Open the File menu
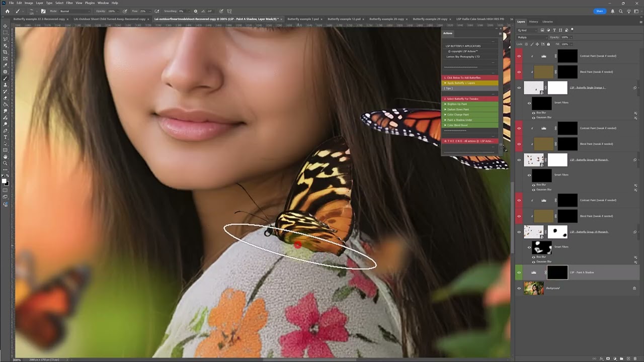The width and height of the screenshot is (644, 362). (x=11, y=3)
